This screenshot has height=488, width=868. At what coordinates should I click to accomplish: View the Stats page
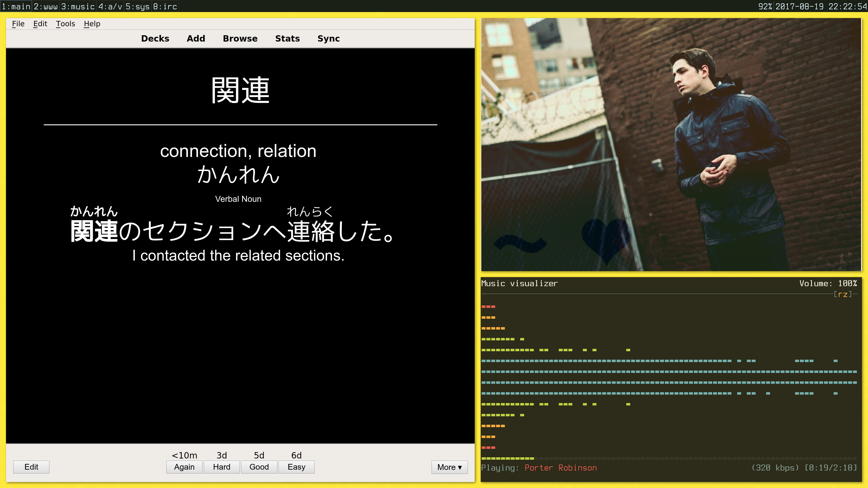(x=287, y=38)
